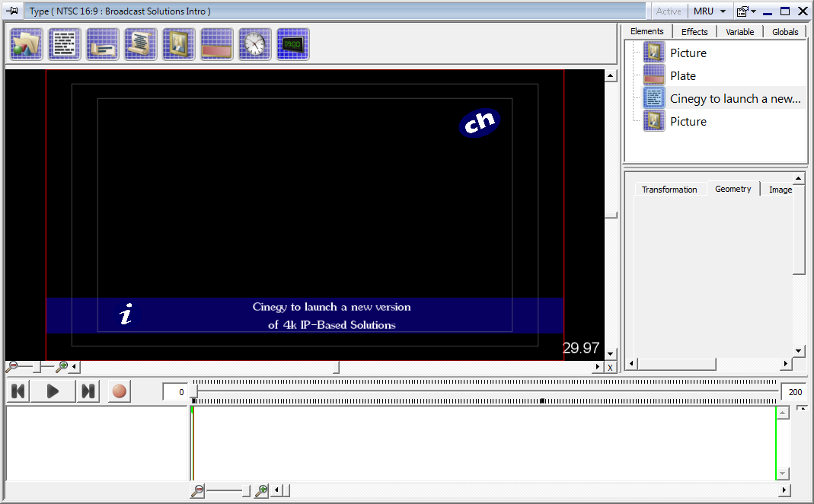
Task: Switch to the Variable tab
Action: [x=740, y=32]
